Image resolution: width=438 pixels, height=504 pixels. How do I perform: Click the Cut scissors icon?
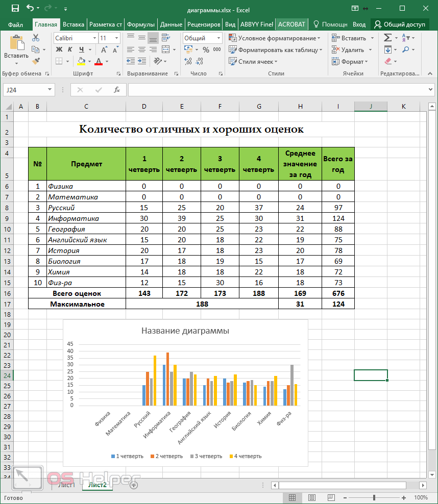pos(36,38)
